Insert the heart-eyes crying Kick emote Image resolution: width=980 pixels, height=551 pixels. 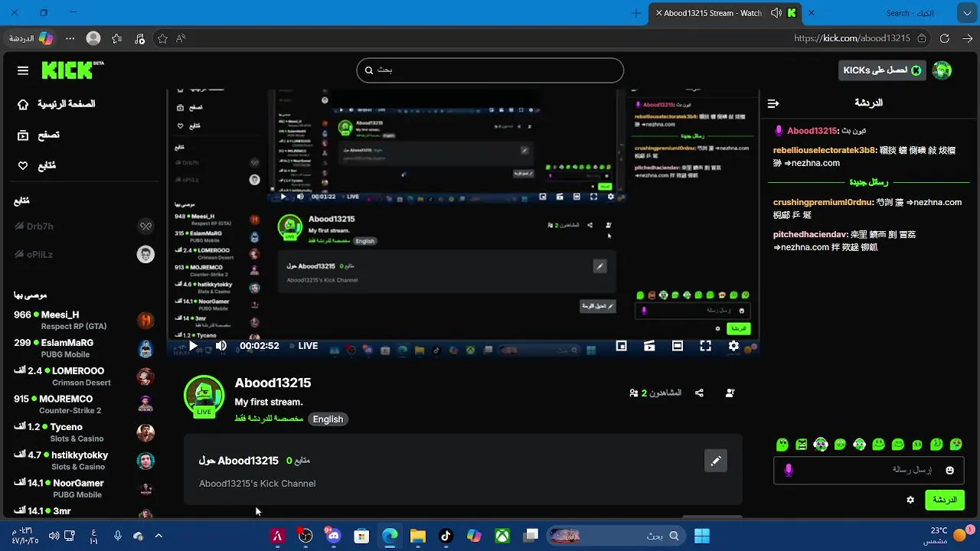(x=956, y=444)
